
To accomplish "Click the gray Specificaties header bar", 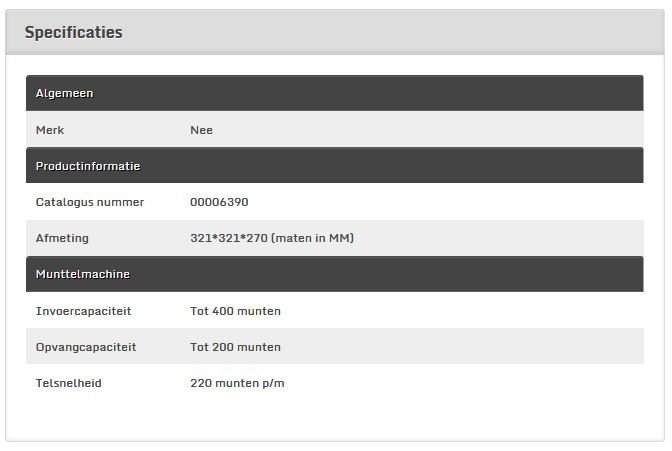I will click(x=335, y=32).
